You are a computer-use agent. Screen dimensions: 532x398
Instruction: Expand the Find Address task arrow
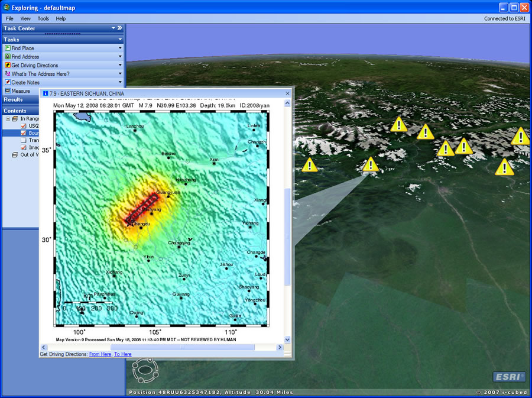[120, 56]
